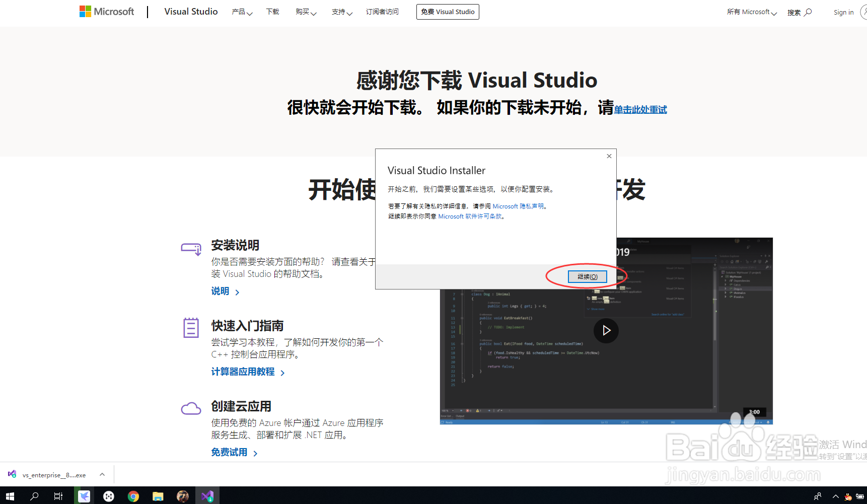Screen dimensions: 867x504
Task: Open the avatar picture app on taskbar
Action: tap(183, 496)
